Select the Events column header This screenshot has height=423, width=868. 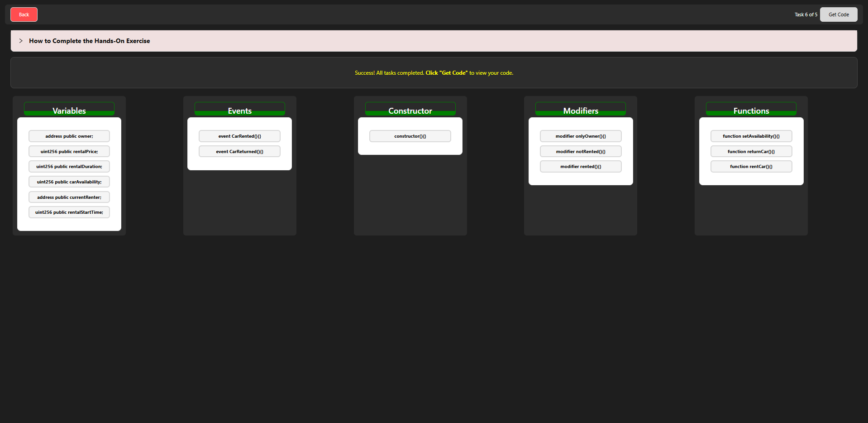[239, 110]
